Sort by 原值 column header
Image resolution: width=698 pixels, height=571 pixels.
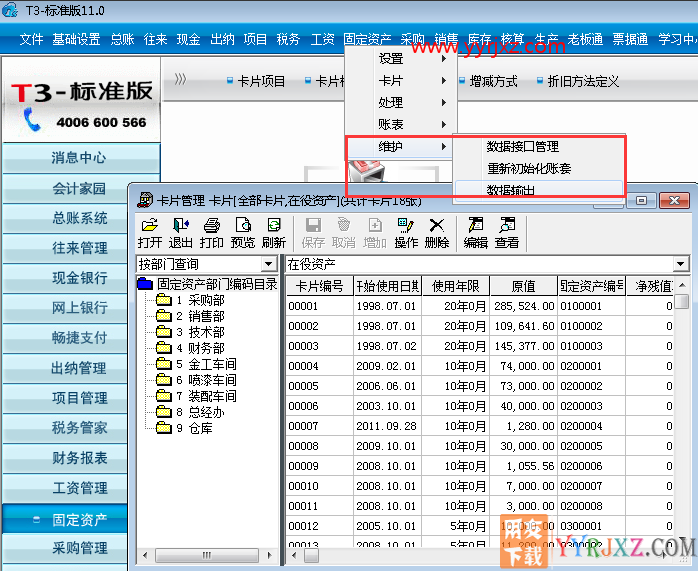coord(524,286)
